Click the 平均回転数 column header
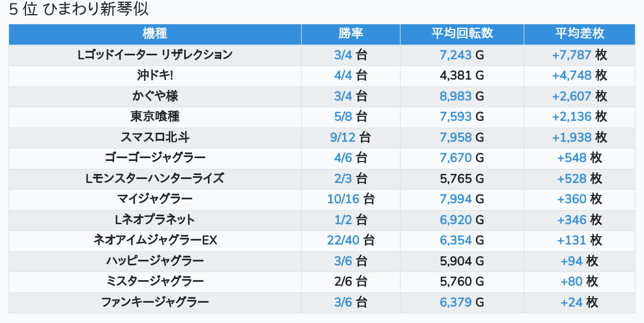The height and width of the screenshot is (323, 644). tap(462, 34)
